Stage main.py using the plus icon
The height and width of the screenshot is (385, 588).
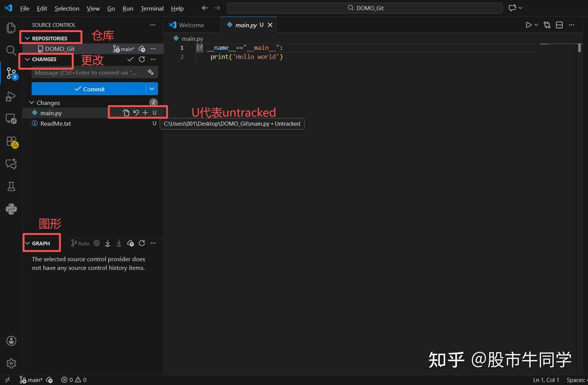click(x=145, y=112)
